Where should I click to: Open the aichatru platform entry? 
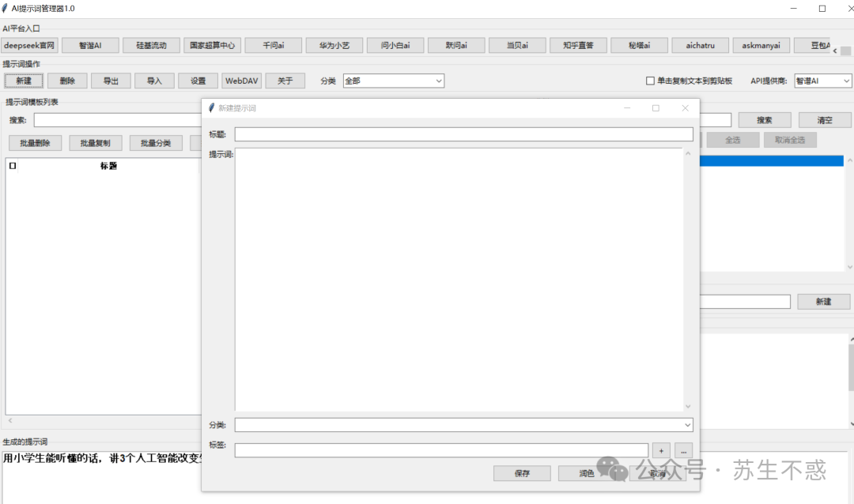tap(701, 45)
